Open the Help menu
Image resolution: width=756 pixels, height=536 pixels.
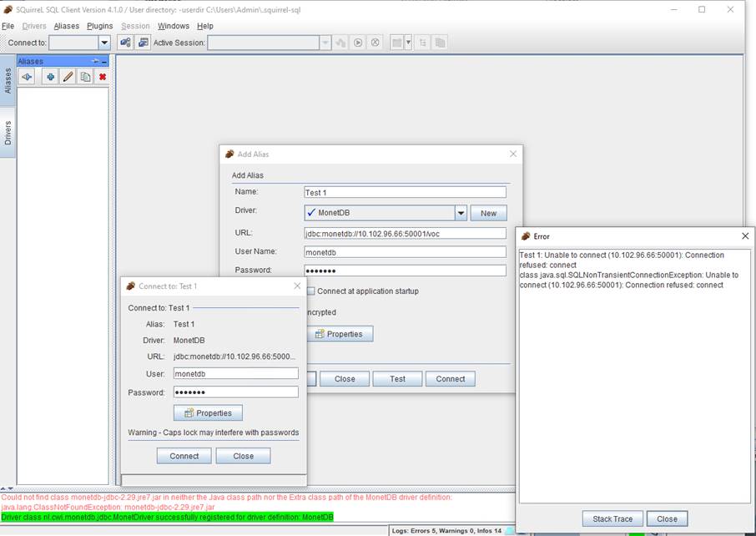[x=205, y=26]
